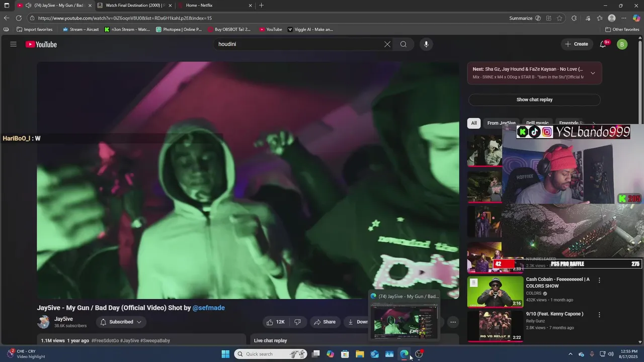644x362 pixels.
Task: Clear the houdini search text
Action: tap(387, 44)
